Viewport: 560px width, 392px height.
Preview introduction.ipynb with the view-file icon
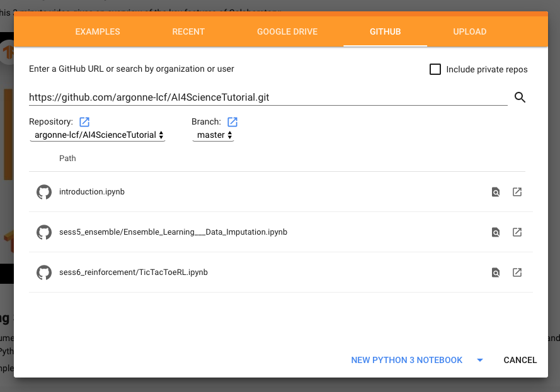[495, 192]
